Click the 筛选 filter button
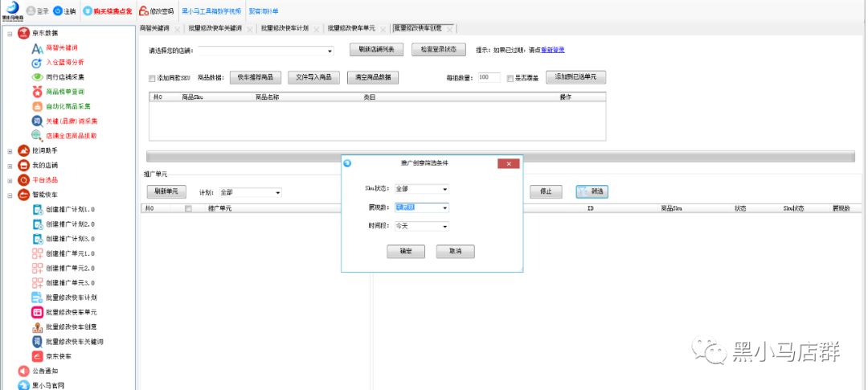The image size is (868, 390). click(x=592, y=191)
